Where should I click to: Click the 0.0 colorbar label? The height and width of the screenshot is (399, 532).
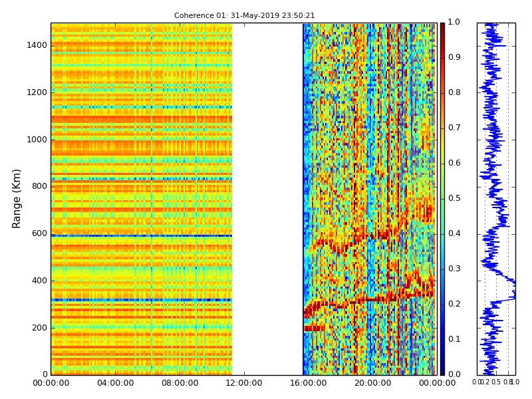tap(454, 374)
